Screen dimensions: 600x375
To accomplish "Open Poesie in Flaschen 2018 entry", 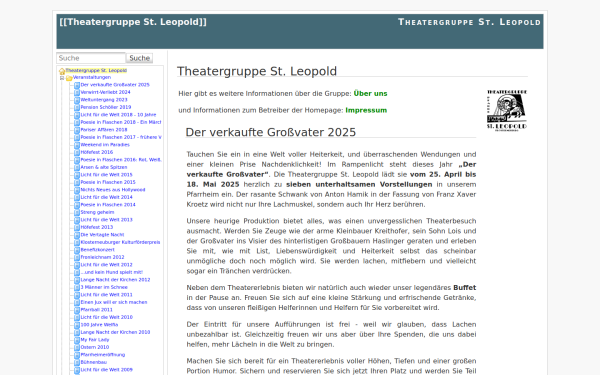I will click(x=121, y=122).
